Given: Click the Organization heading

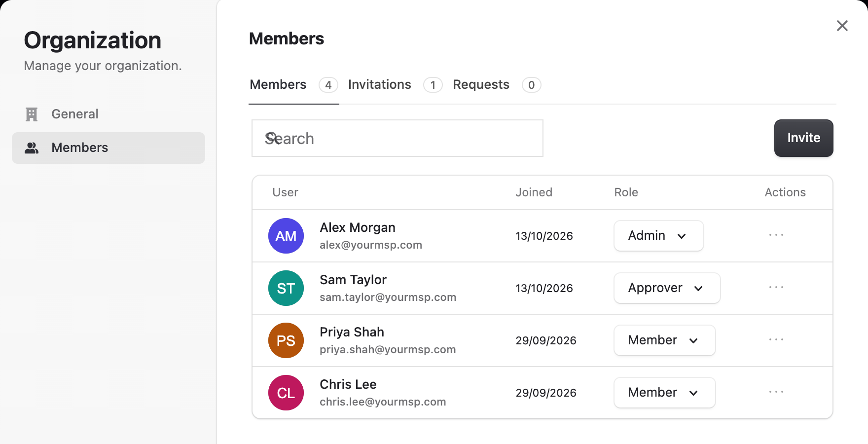Looking at the screenshot, I should [93, 40].
